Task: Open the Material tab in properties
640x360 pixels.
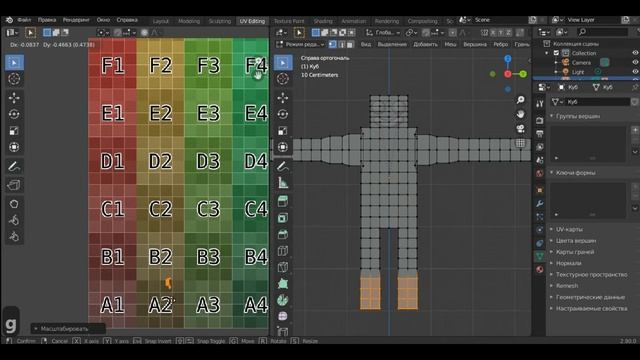Action: click(x=540, y=269)
